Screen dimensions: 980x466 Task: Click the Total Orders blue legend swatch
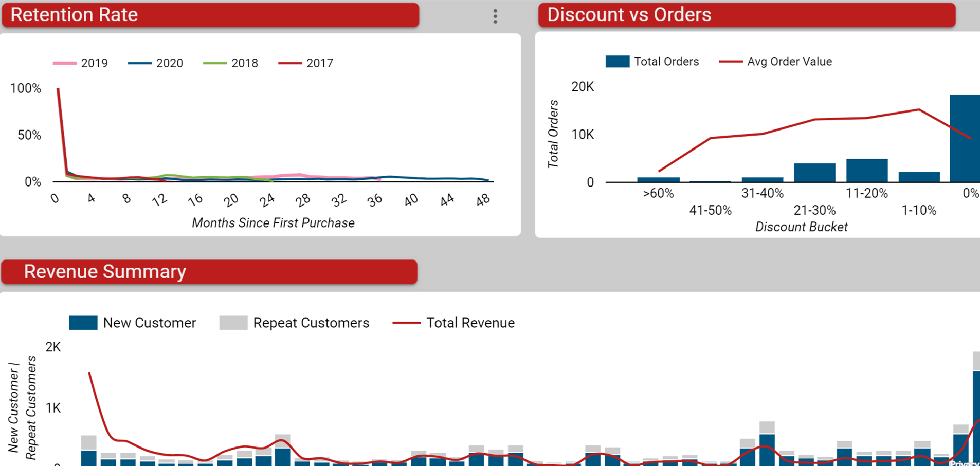[618, 62]
